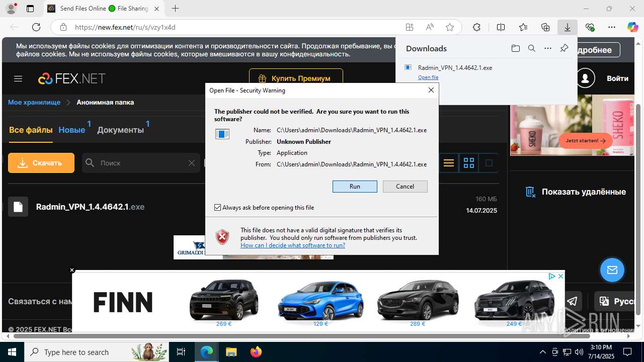The width and height of the screenshot is (644, 362).
Task: Open notification center icon
Action: [x=627, y=352]
